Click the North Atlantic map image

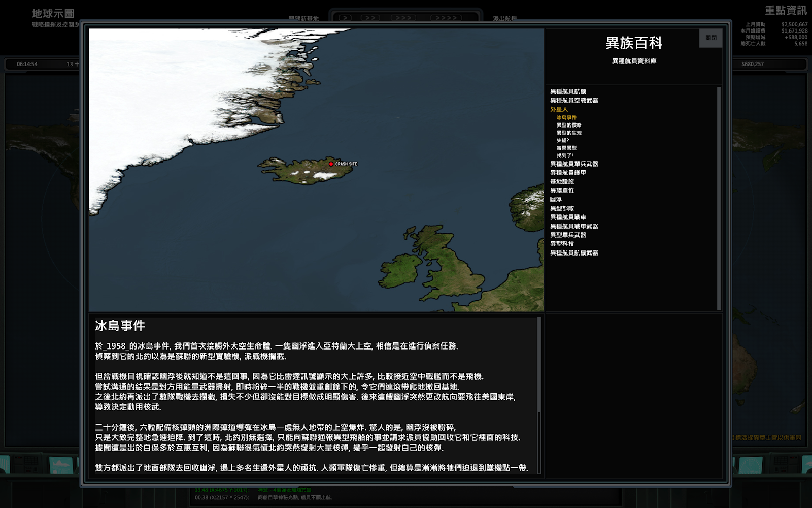coord(316,170)
